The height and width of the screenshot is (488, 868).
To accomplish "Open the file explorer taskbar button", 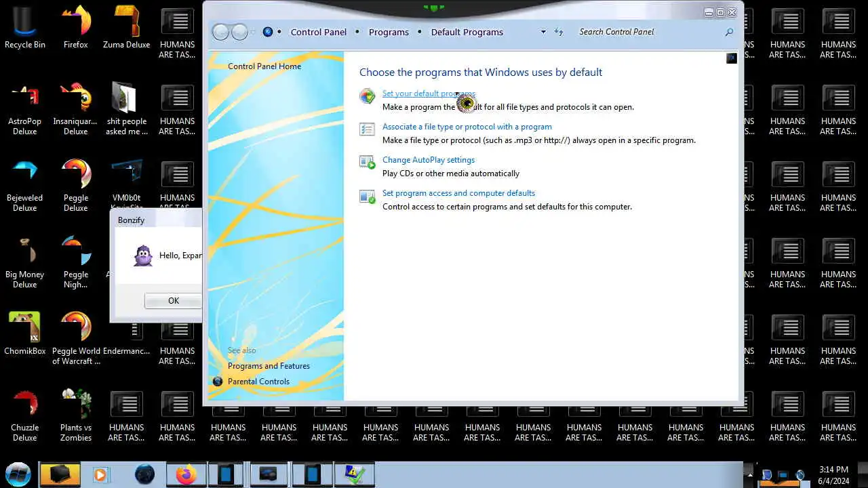I will (x=60, y=474).
